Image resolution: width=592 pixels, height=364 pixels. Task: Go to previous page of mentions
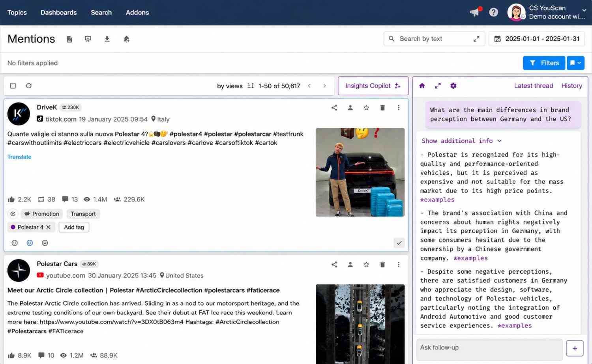(x=309, y=86)
